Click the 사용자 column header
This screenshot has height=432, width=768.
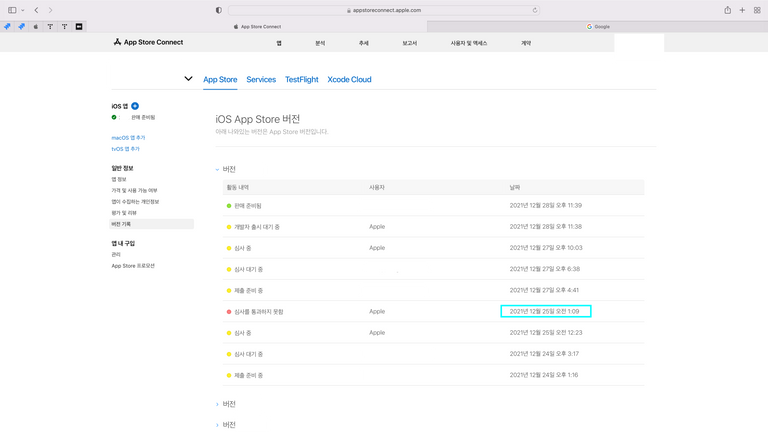point(377,188)
